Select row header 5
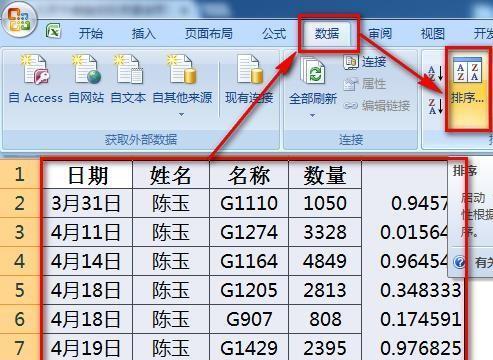This screenshot has width=493, height=360. [20, 290]
